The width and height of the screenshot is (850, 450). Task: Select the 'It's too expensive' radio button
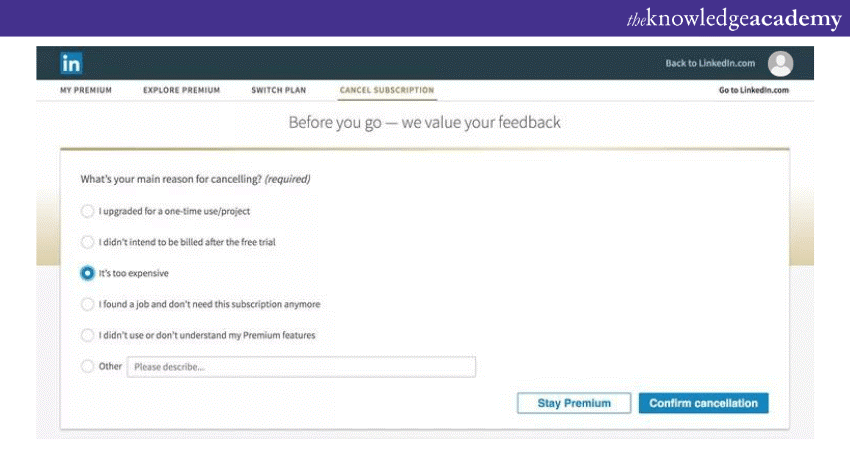tap(87, 273)
